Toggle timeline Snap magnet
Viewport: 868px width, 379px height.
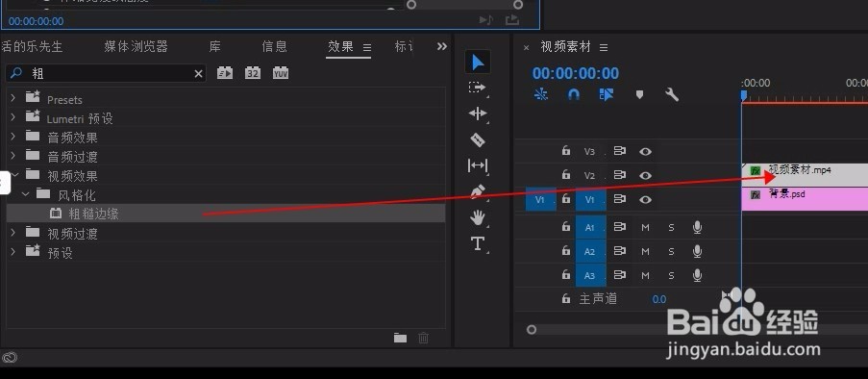[574, 94]
